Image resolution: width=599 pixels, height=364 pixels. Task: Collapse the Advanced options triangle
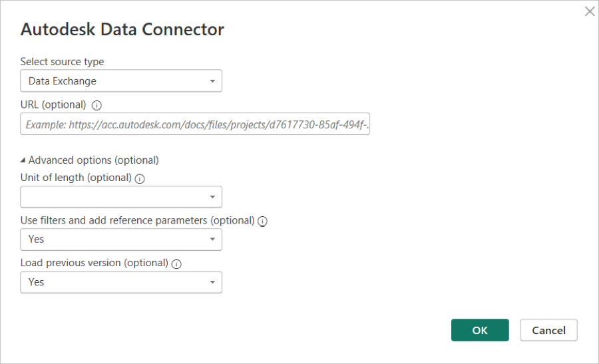[23, 160]
